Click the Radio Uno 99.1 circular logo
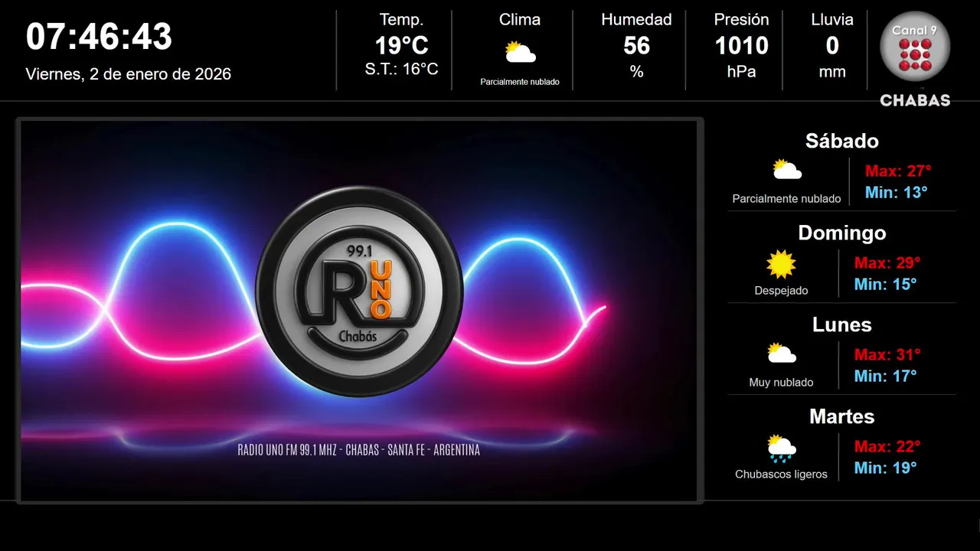 click(360, 292)
